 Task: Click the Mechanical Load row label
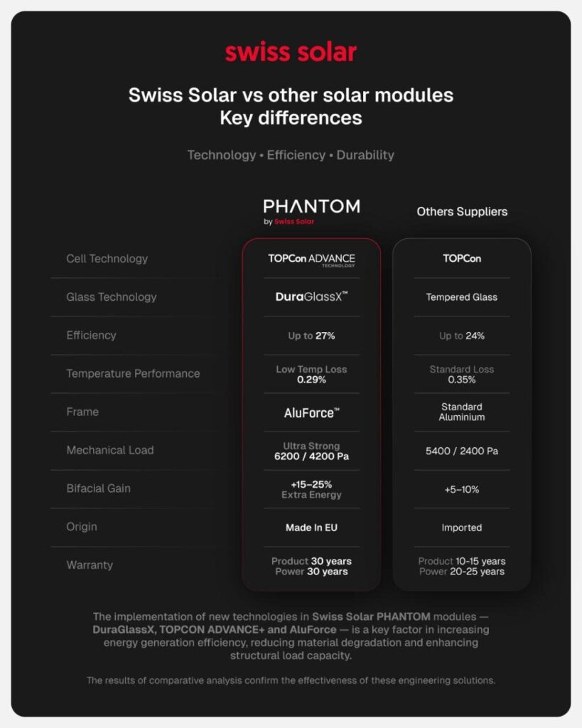tap(109, 451)
